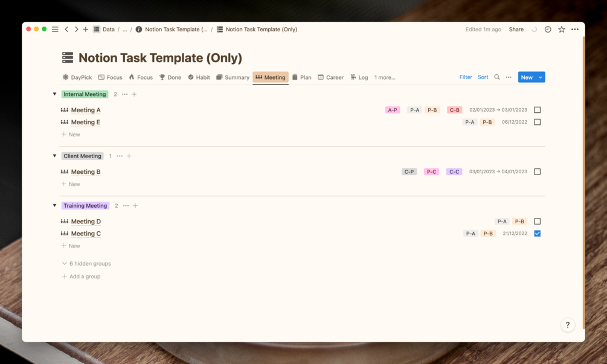Click the red C-B tag on Meeting A

pyautogui.click(x=454, y=110)
